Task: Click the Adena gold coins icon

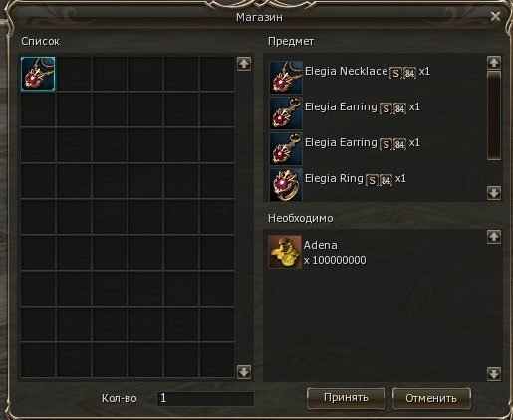Action: (285, 252)
